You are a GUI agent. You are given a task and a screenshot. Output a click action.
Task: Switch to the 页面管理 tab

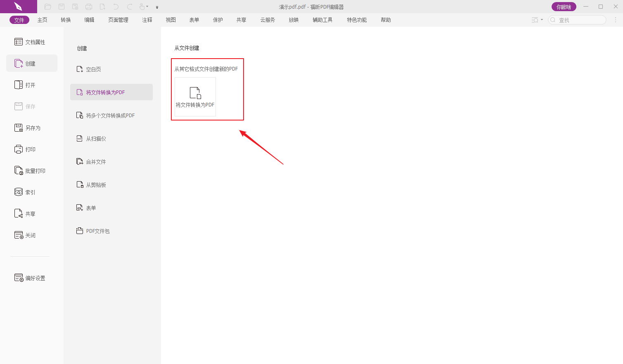pyautogui.click(x=118, y=20)
